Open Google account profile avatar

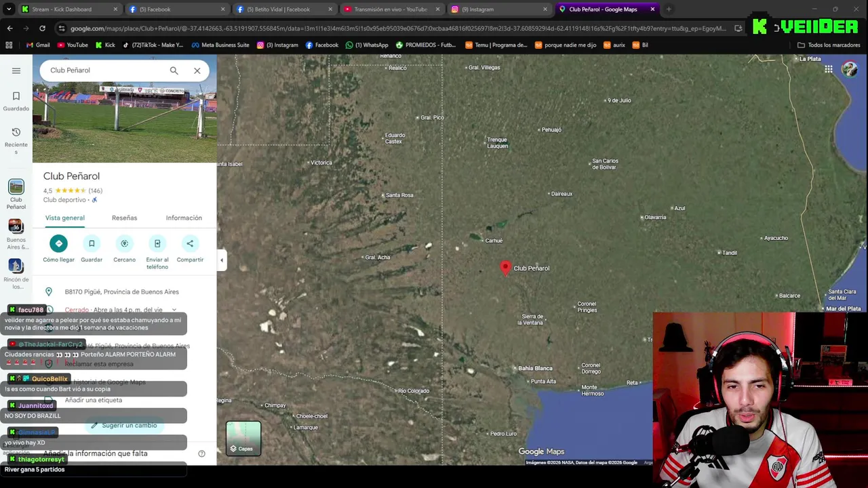(850, 69)
